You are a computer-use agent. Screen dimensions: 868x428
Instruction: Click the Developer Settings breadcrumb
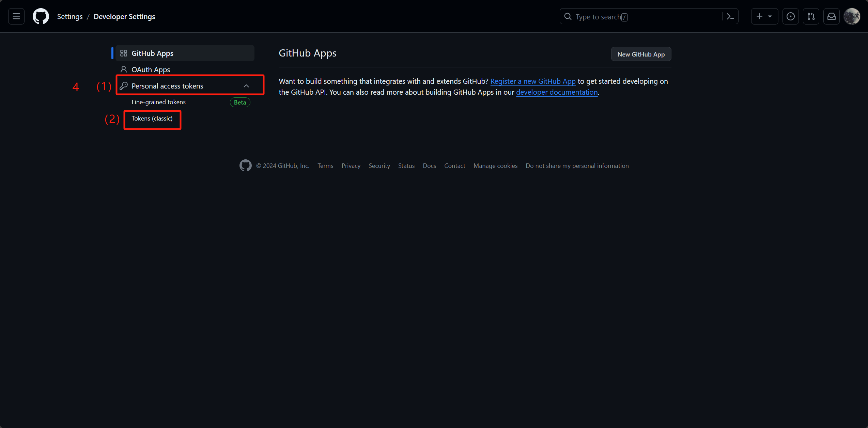point(124,16)
